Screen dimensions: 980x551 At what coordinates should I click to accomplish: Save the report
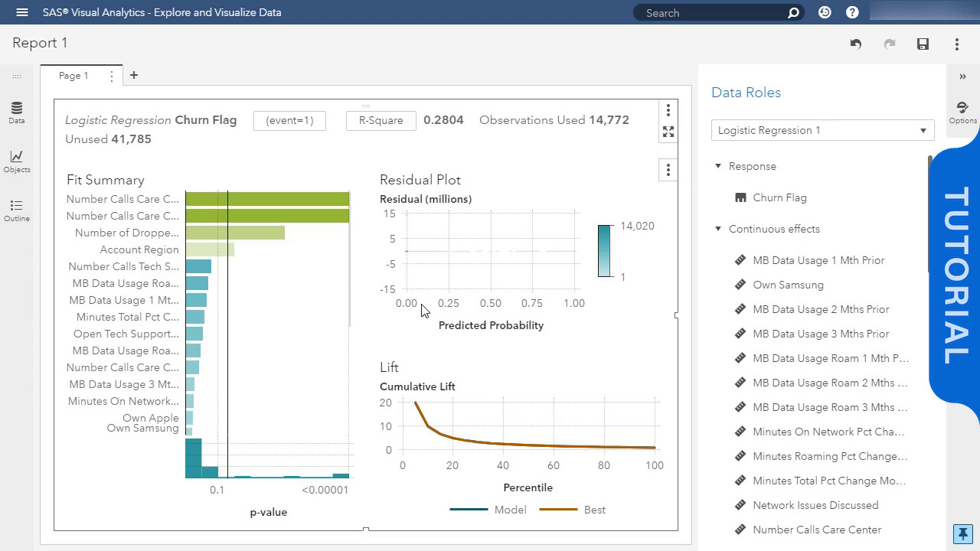click(923, 44)
